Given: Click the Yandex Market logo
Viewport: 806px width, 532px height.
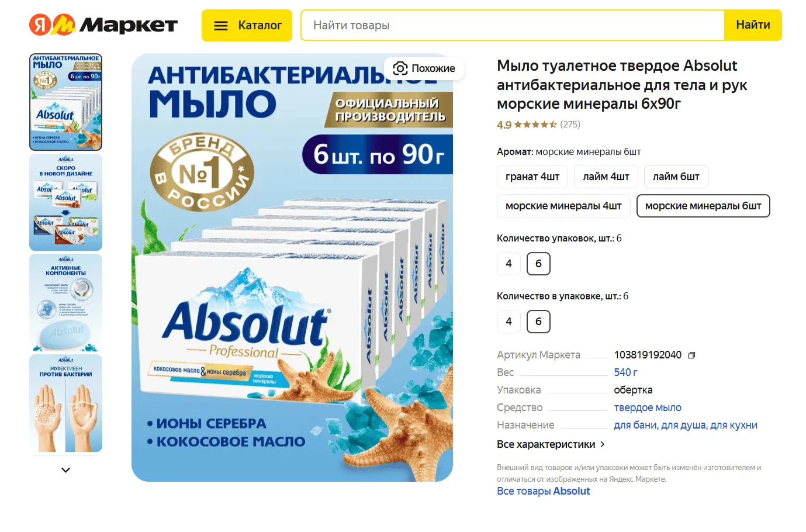Looking at the screenshot, I should 103,25.
